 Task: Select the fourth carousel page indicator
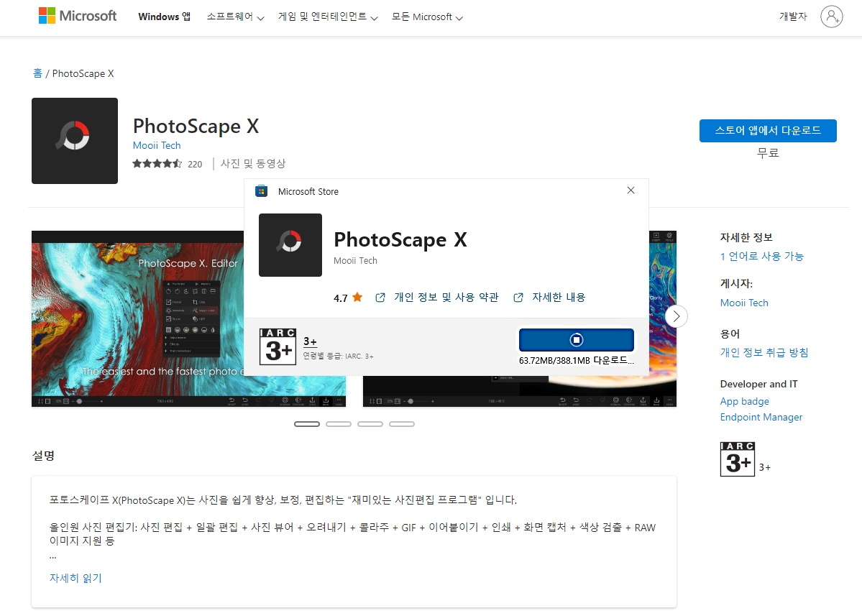pyautogui.click(x=402, y=424)
